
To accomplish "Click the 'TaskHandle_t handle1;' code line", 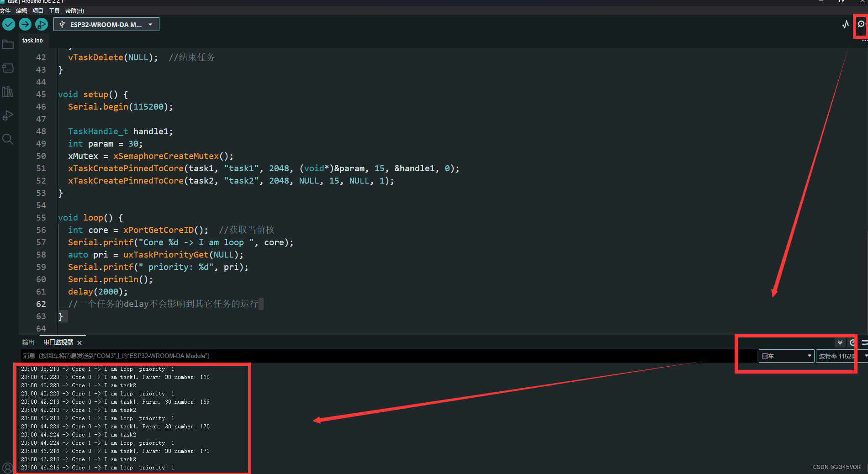I will [x=121, y=132].
